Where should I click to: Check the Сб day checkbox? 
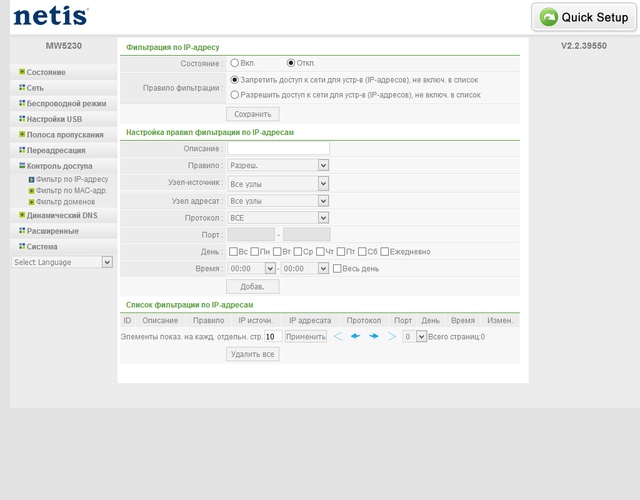coord(362,251)
